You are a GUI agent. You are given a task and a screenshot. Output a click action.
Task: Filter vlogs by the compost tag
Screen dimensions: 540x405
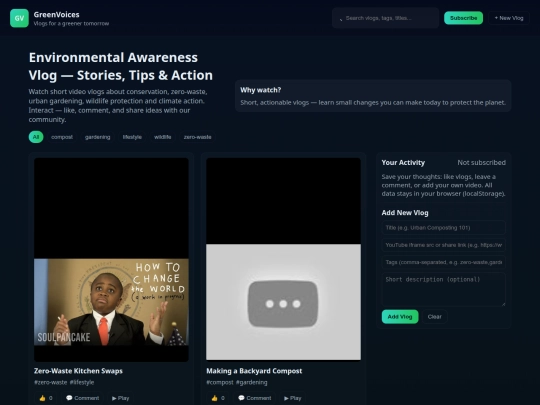tap(62, 137)
